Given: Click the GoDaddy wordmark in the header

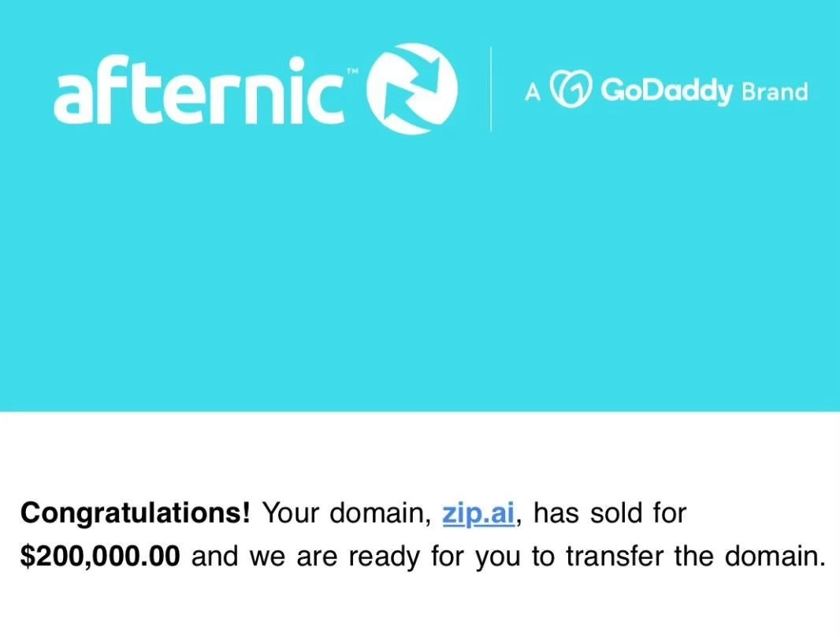Looking at the screenshot, I should (x=666, y=90).
